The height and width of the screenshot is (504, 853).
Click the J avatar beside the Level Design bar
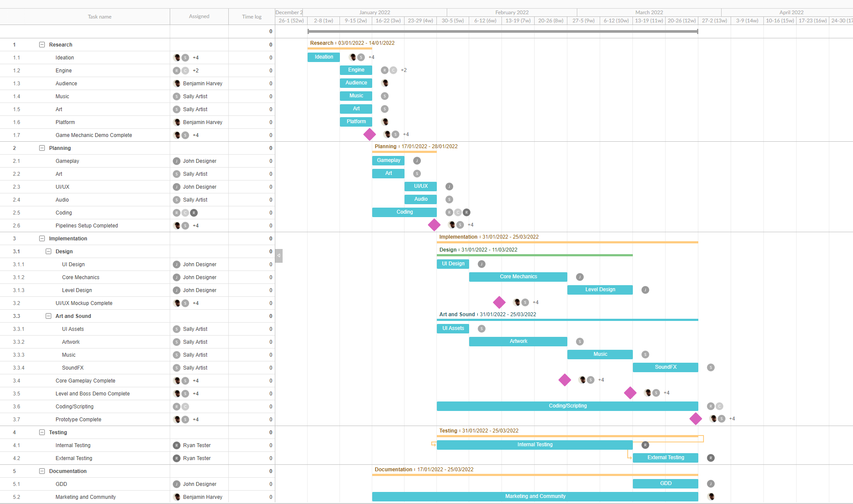pyautogui.click(x=645, y=289)
